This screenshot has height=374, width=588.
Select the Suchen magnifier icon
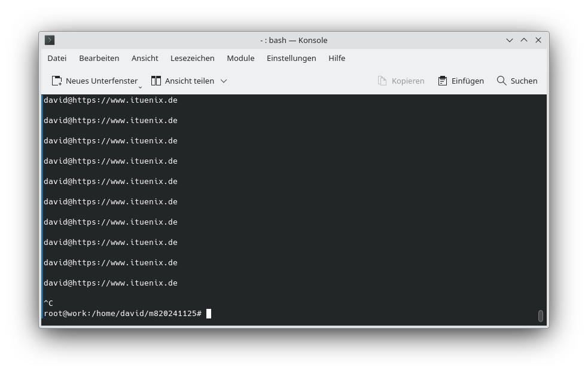pyautogui.click(x=501, y=80)
